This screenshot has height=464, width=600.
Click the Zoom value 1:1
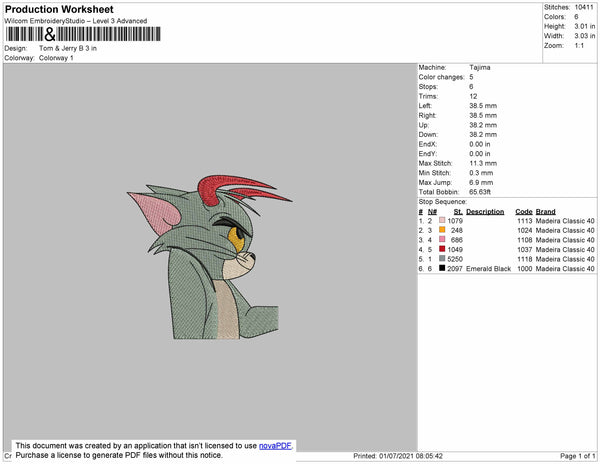579,46
